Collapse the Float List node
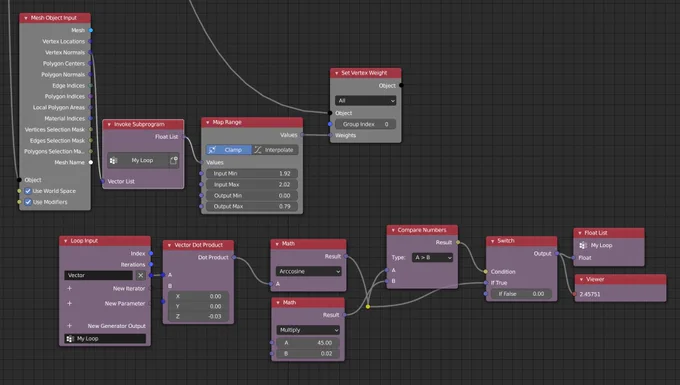The height and width of the screenshot is (385, 680). pos(580,233)
